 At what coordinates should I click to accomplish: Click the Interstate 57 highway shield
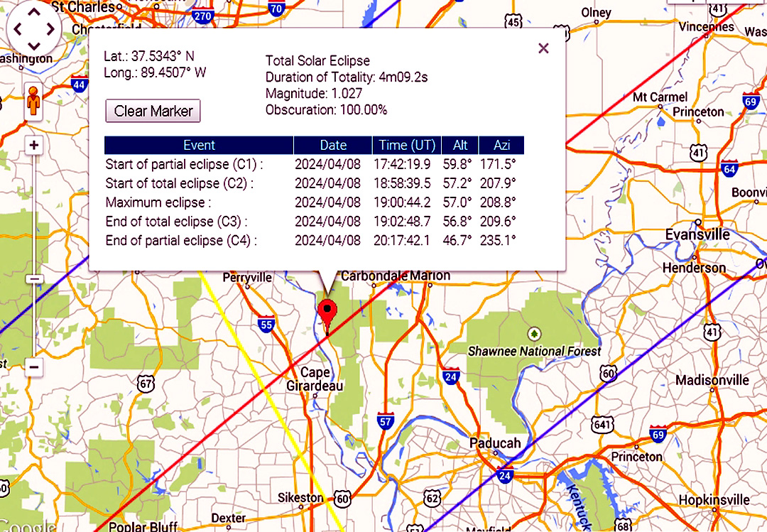386,423
